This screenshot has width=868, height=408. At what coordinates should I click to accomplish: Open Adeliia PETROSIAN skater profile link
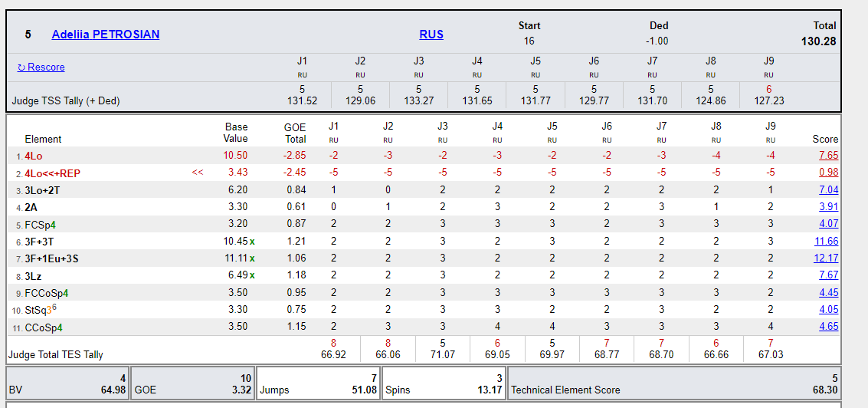pos(106,35)
